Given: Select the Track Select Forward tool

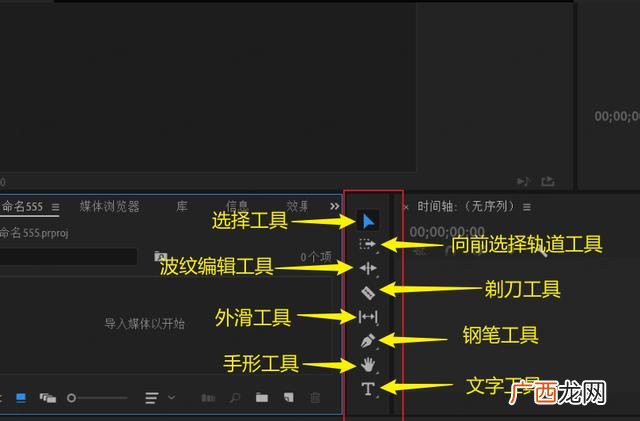Looking at the screenshot, I should point(367,244).
